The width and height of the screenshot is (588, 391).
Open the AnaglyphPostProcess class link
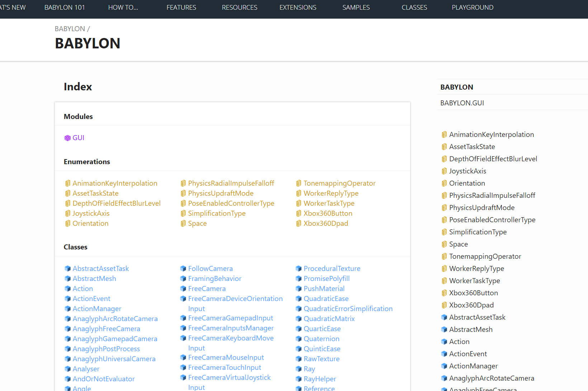tap(106, 349)
